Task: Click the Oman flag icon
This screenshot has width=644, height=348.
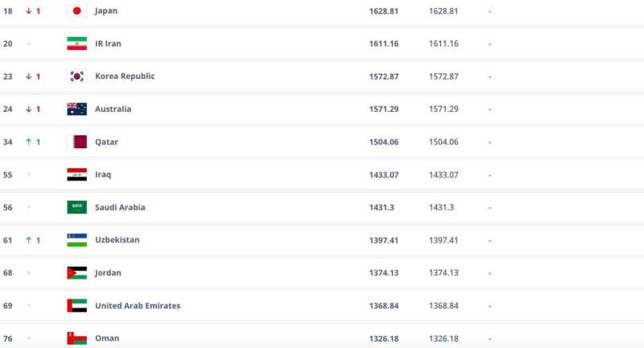Action: [76, 338]
